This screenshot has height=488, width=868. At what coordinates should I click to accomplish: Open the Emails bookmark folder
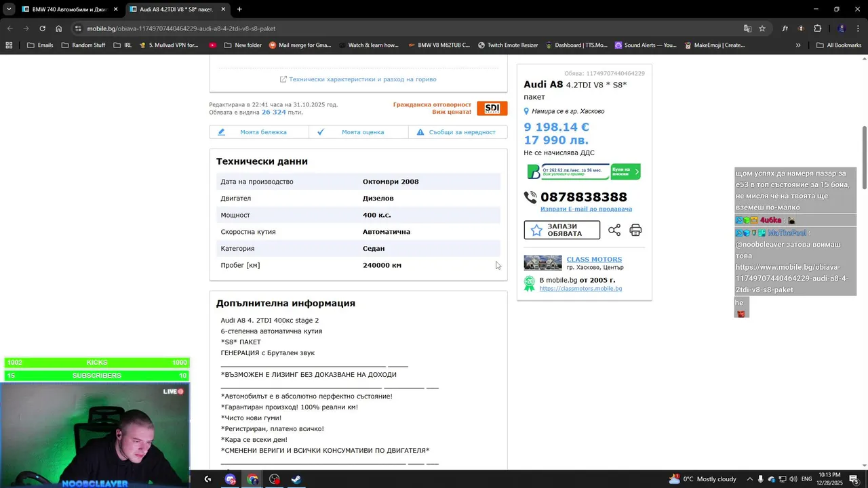tap(40, 45)
